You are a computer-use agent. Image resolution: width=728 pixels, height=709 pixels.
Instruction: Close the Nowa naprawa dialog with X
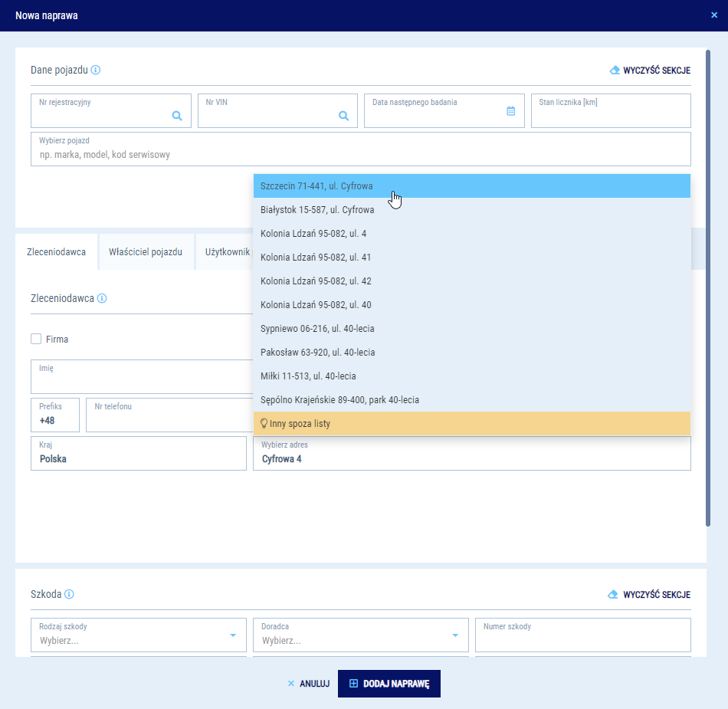pyautogui.click(x=714, y=15)
